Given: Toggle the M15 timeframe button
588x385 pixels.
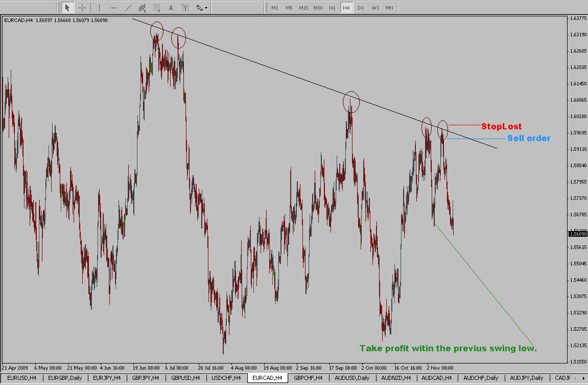Looking at the screenshot, I should point(303,8).
